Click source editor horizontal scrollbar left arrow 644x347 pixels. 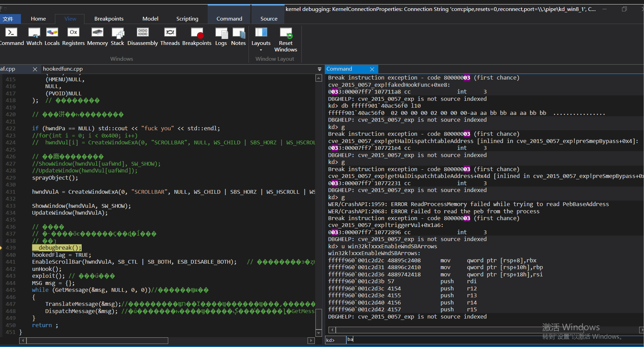click(x=23, y=340)
